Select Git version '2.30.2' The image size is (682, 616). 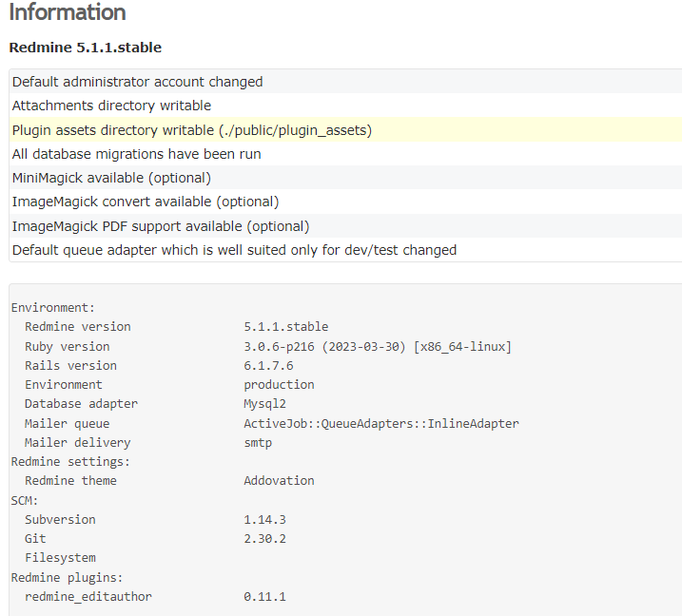click(264, 539)
